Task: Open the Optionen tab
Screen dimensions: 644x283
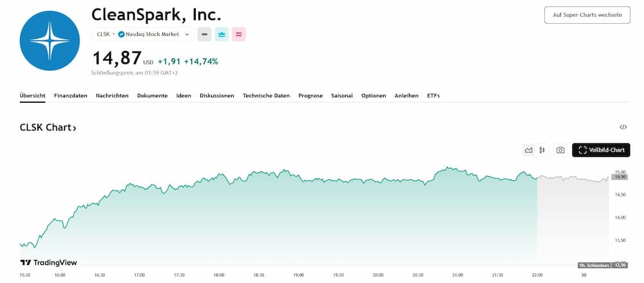Action: 374,96
